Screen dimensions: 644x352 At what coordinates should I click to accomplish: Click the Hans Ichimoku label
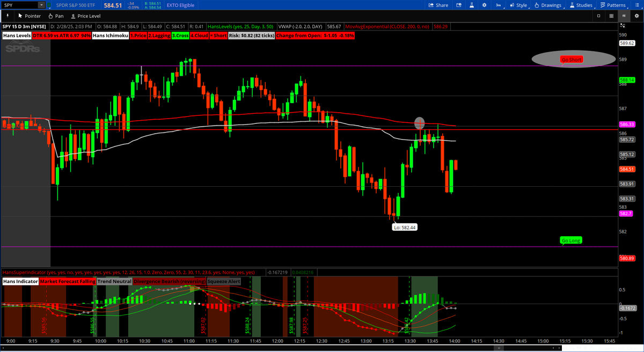110,35
